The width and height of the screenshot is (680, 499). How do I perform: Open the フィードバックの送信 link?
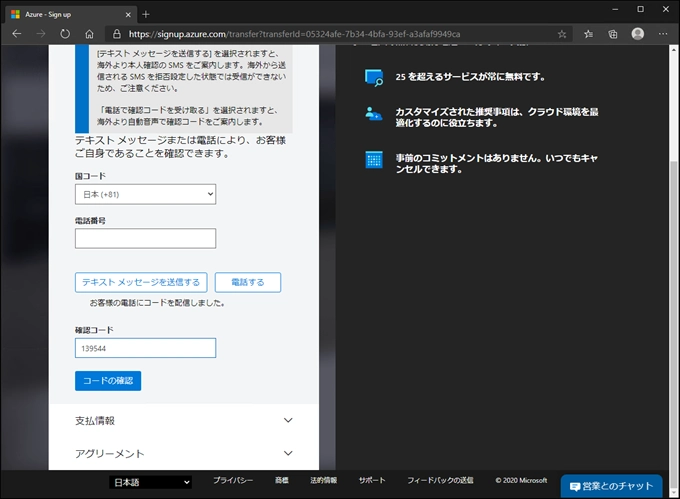(440, 480)
